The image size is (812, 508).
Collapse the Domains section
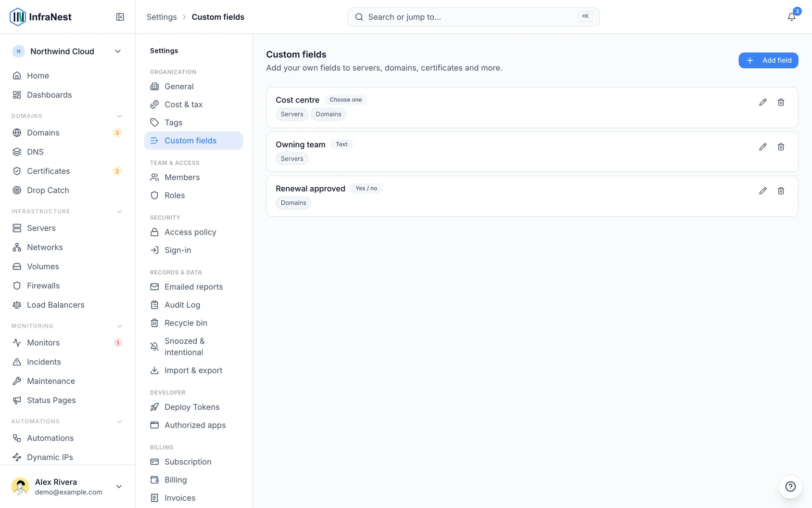click(119, 116)
